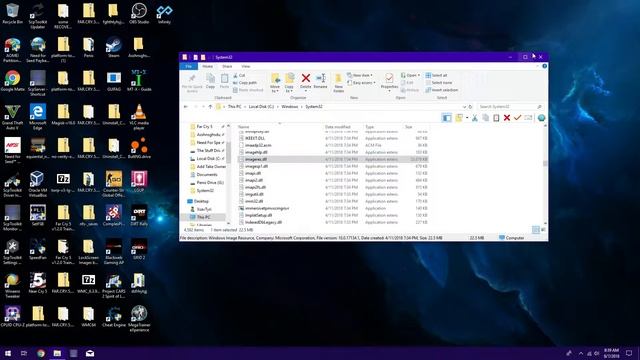
Task: Click Windows in the address bar path
Action: pos(289,107)
